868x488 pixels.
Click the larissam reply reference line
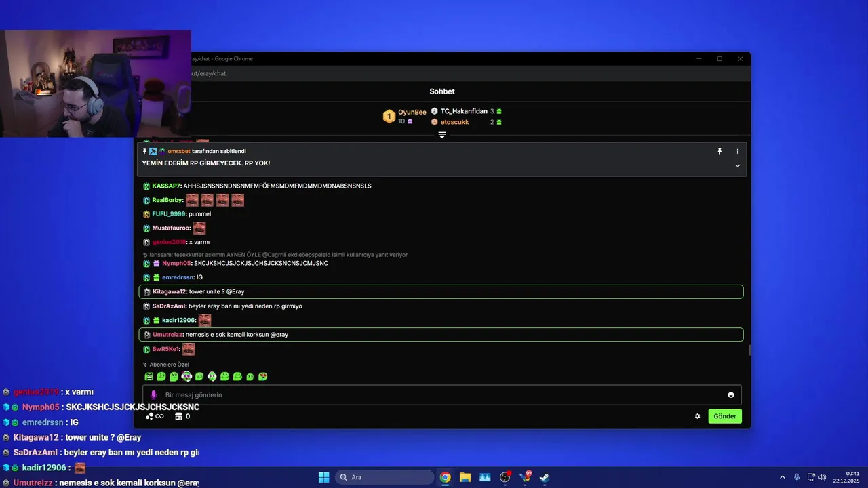click(275, 255)
